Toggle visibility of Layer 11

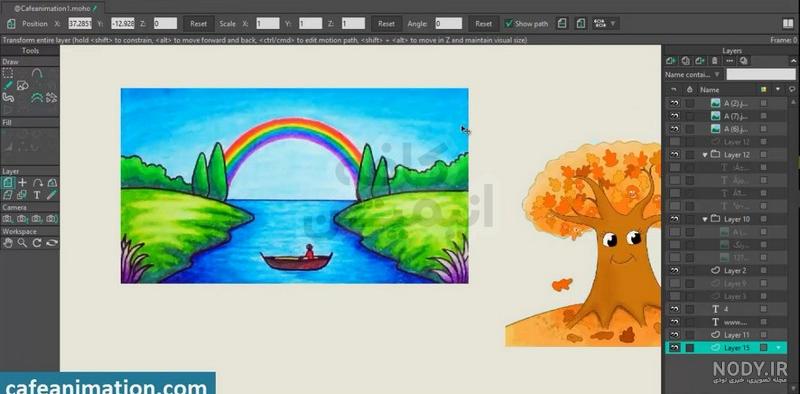point(674,335)
